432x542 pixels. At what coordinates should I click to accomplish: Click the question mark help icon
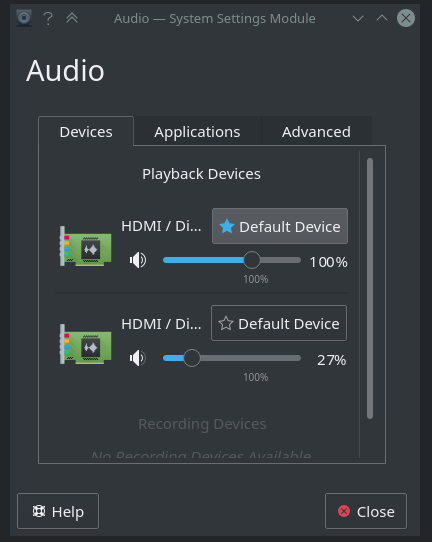click(48, 18)
